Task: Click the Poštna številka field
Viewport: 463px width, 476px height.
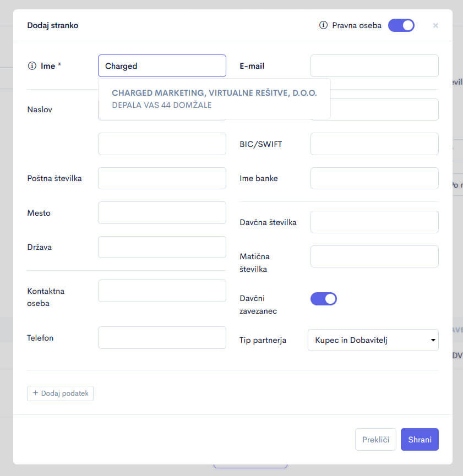Action: [x=162, y=178]
